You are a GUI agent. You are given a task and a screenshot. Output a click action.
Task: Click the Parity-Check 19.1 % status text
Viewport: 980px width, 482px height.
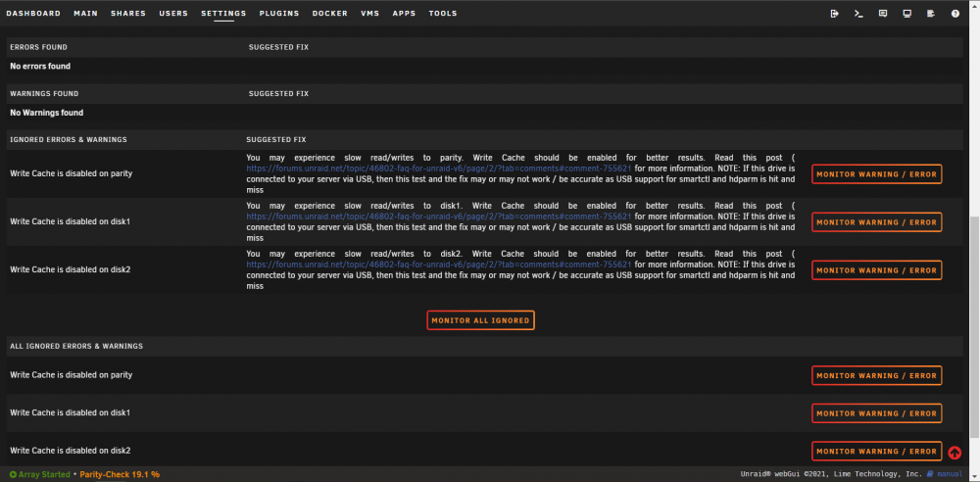[x=120, y=474]
